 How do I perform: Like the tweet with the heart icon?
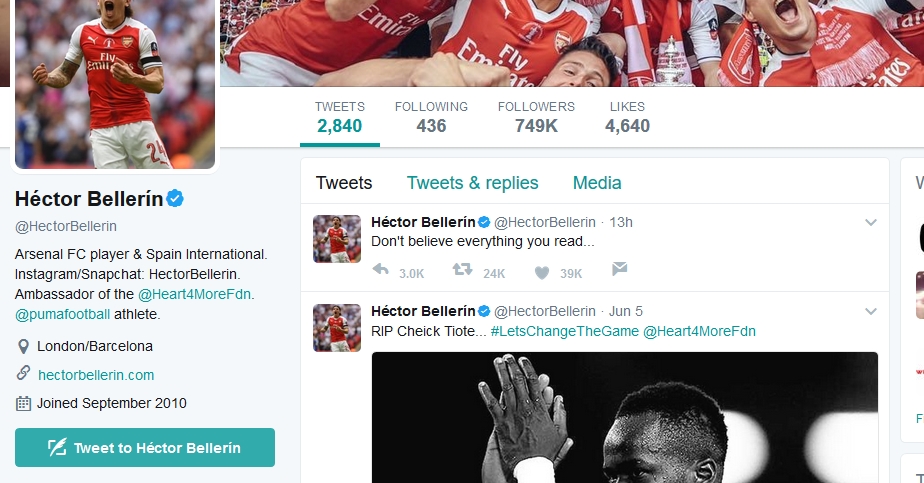point(542,271)
